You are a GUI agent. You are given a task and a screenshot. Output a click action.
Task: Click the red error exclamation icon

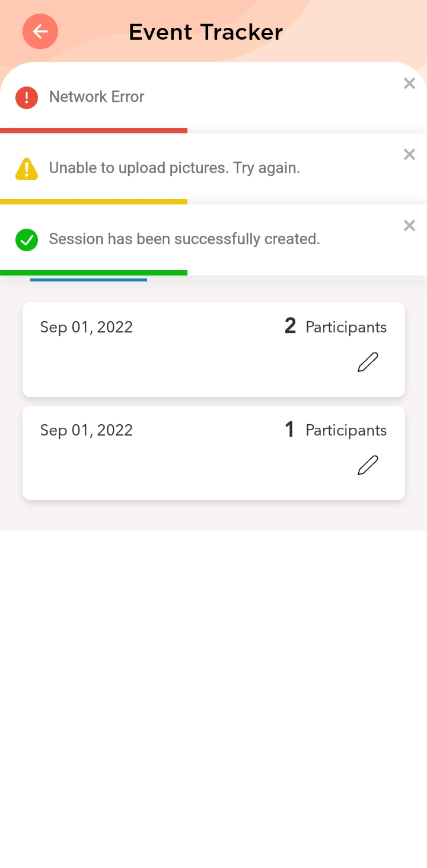click(27, 97)
